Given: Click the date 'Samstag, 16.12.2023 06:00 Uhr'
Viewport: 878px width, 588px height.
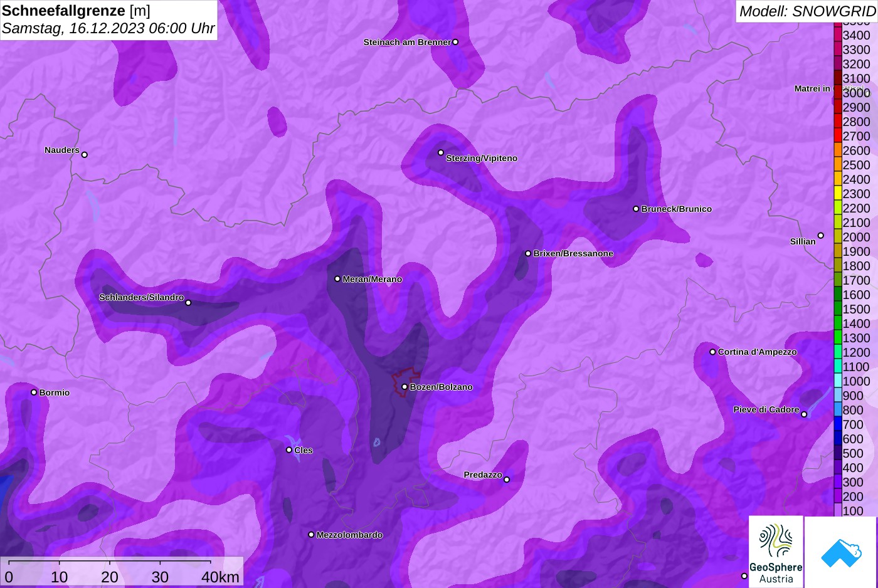Looking at the screenshot, I should (x=108, y=28).
